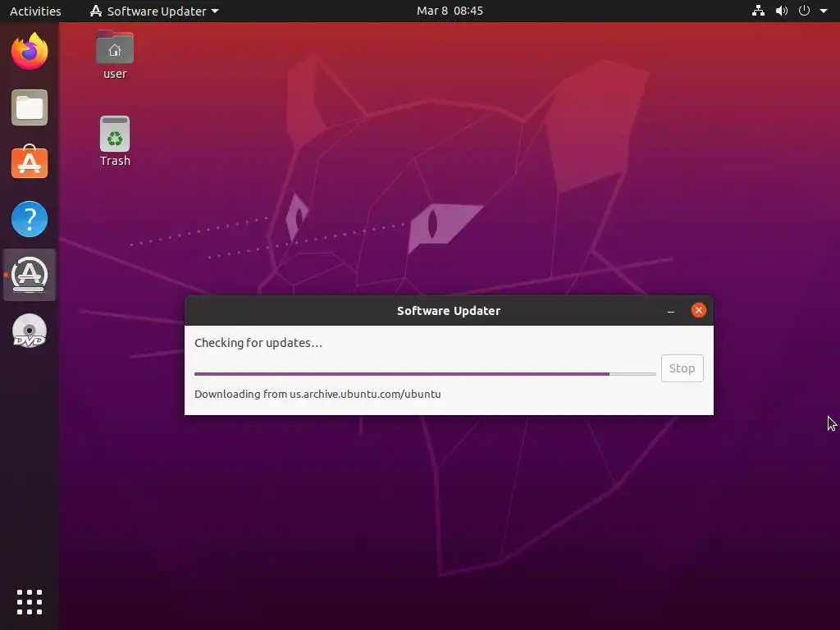Open the clock calendar Mar 8 08:45
The image size is (840, 630).
tap(450, 11)
